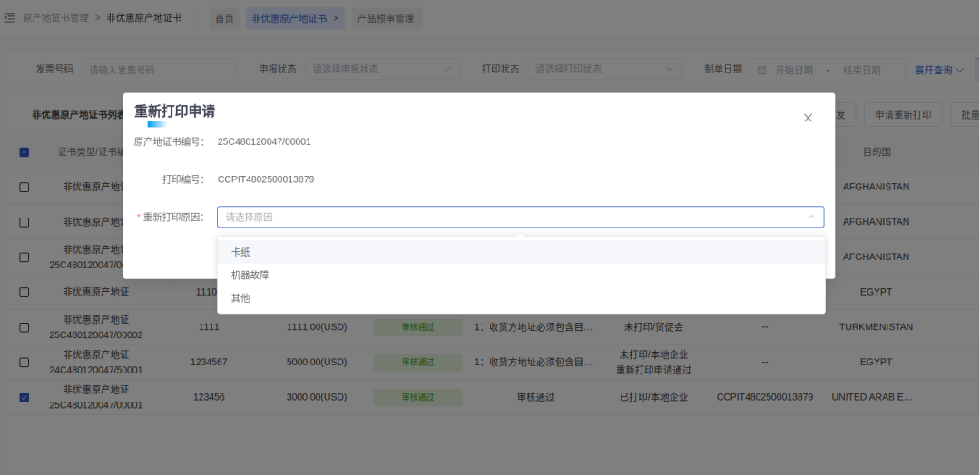The height and width of the screenshot is (475, 980).
Task: Collapse the 重新打印原因 dropdown arrow
Action: (x=810, y=218)
